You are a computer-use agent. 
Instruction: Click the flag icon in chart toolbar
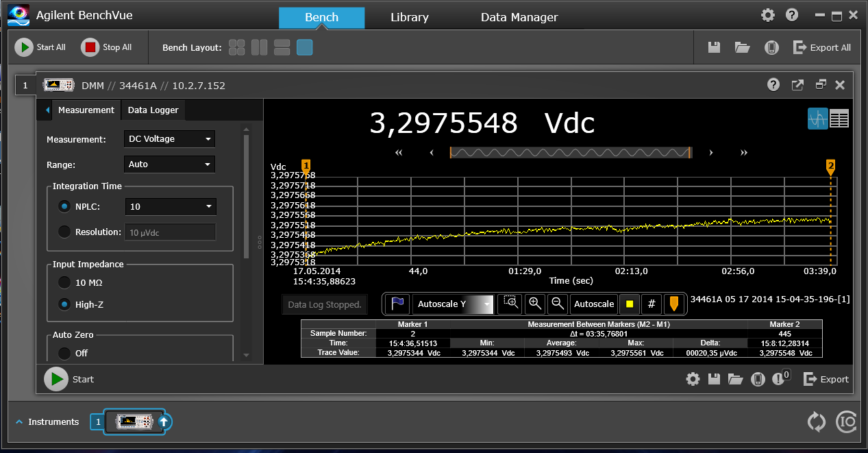(397, 304)
